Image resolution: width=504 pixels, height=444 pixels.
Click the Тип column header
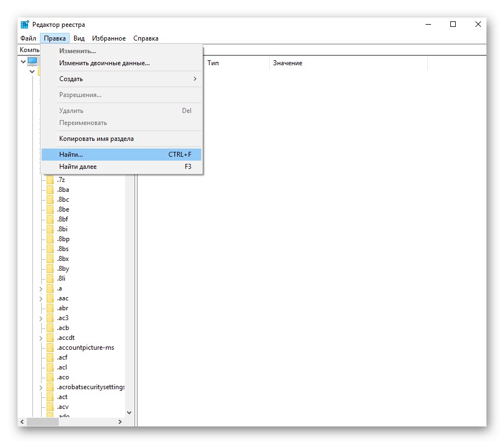pyautogui.click(x=237, y=63)
